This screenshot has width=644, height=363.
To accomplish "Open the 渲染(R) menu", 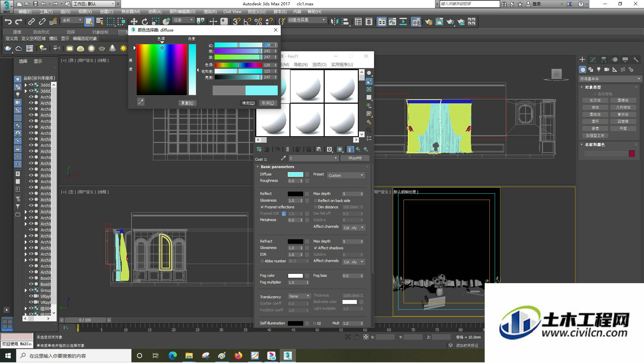I will point(210,11).
